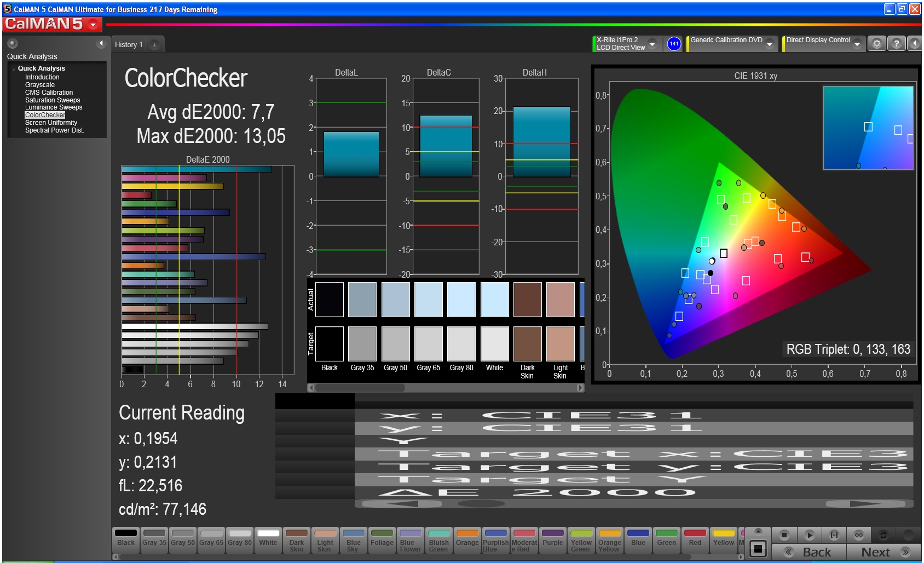Open Spectral Power Dist. page
Viewport: 924px width, 563px height.
coord(55,130)
